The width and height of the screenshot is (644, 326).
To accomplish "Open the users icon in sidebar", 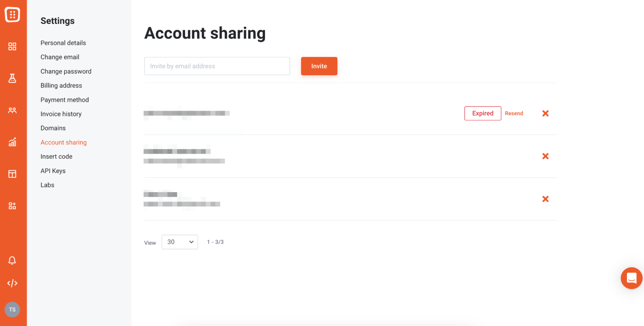I will [12, 110].
